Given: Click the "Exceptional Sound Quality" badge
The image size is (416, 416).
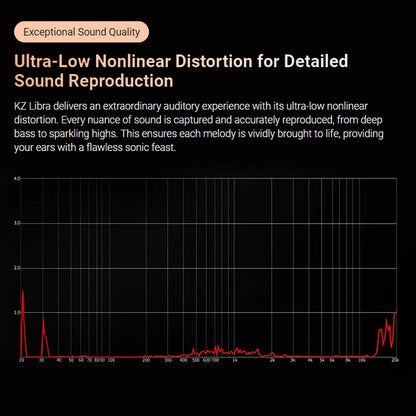Looking at the screenshot, I should (x=81, y=32).
